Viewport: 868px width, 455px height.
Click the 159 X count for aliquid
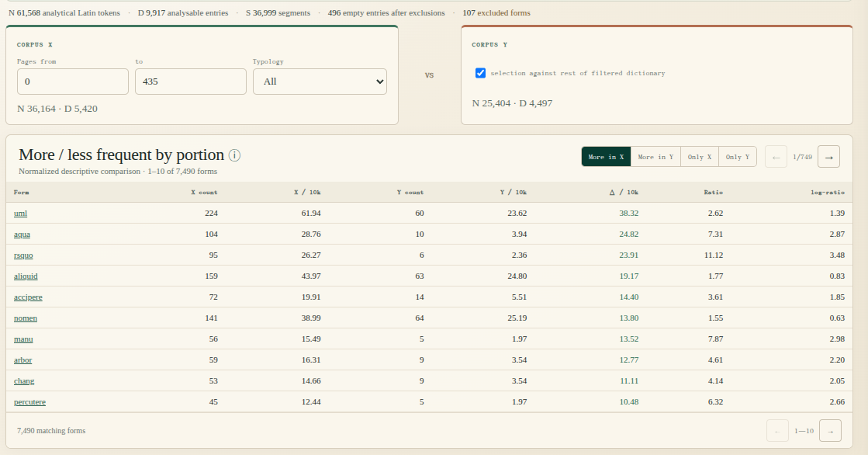(211, 276)
